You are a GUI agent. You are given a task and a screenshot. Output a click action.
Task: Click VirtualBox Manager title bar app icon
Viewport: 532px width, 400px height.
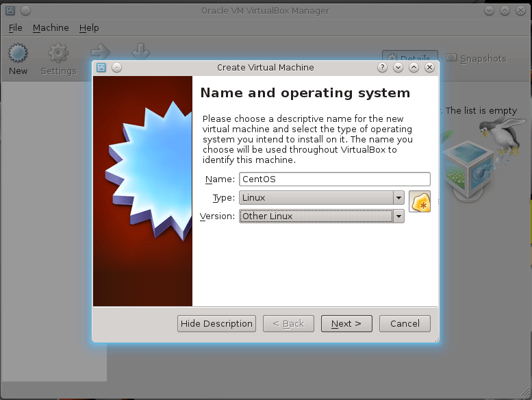[x=10, y=11]
